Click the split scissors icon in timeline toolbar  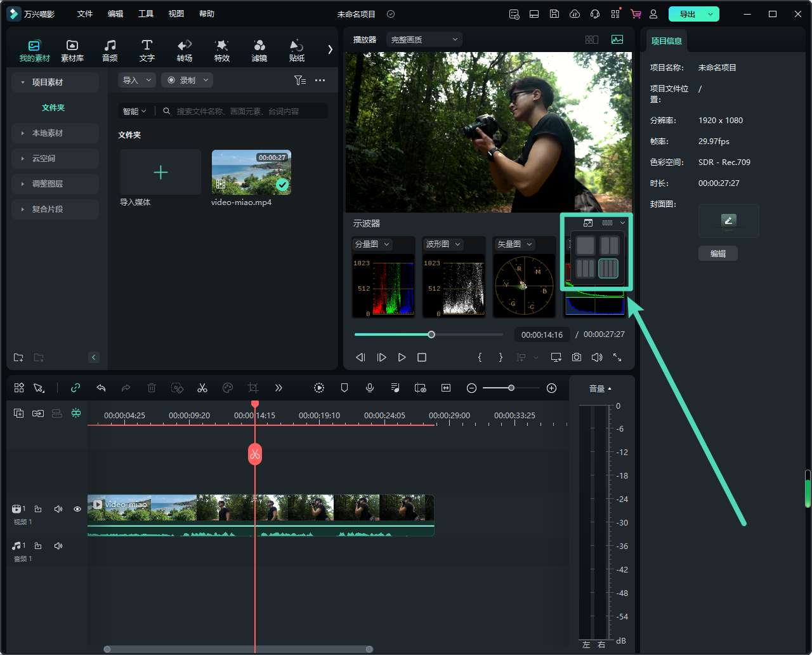coord(202,388)
